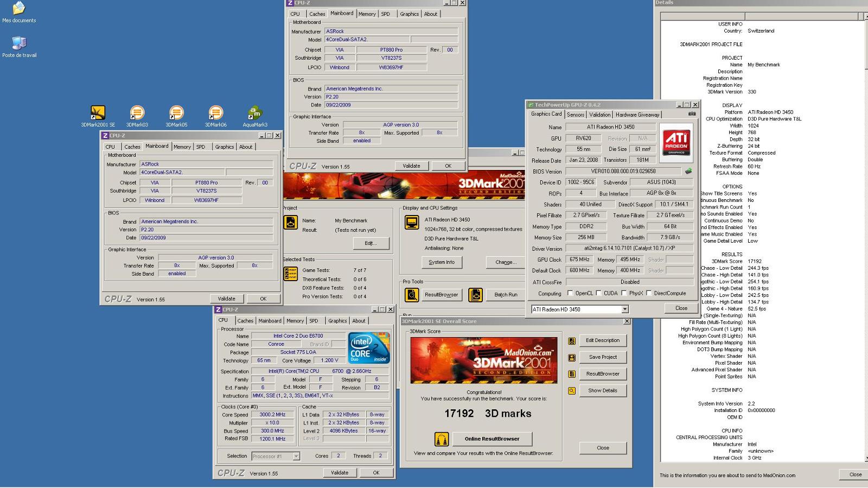Click the Close button in GPU-Z
Screen dimensions: 868x488
pos(681,308)
